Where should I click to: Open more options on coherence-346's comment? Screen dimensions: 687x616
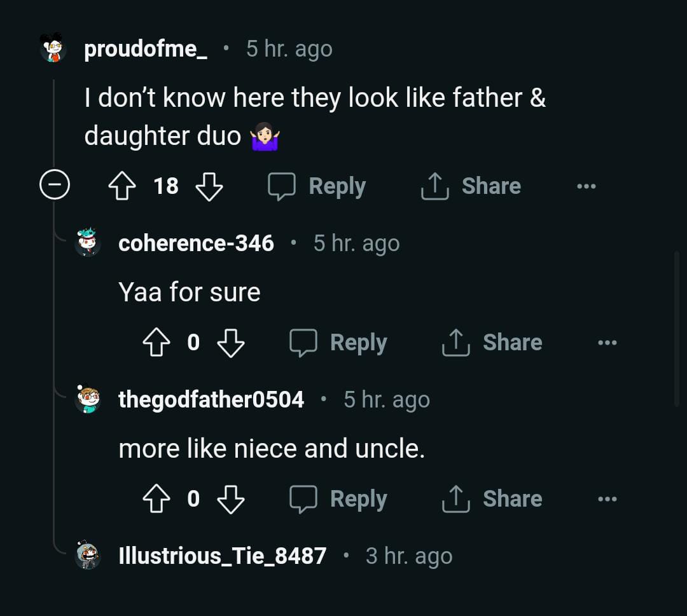click(607, 343)
